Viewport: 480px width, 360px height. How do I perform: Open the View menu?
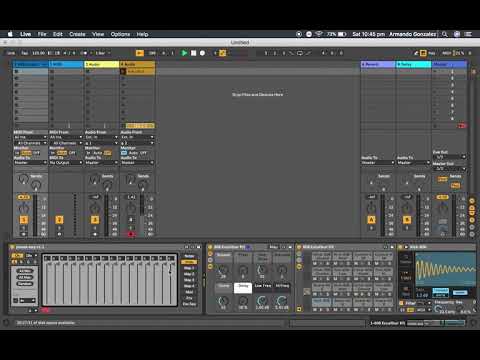tap(98, 34)
